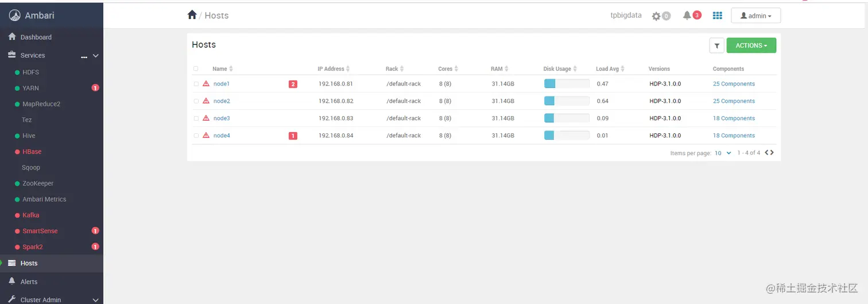Click node2 disk usage bar
This screenshot has height=304, width=868.
[567, 101]
